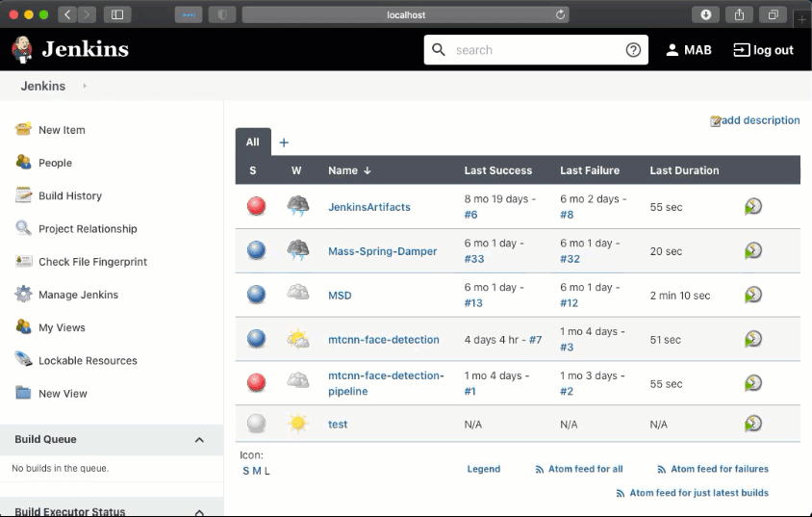Click the log out button

[x=764, y=50]
